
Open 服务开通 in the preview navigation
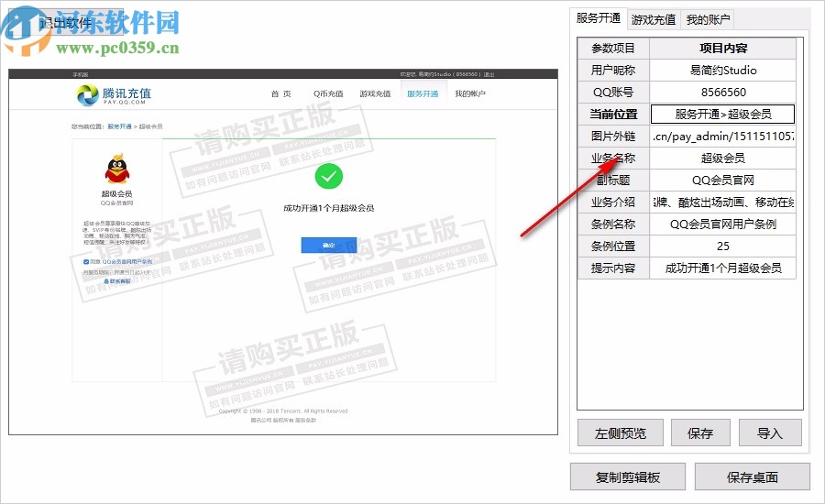click(423, 93)
